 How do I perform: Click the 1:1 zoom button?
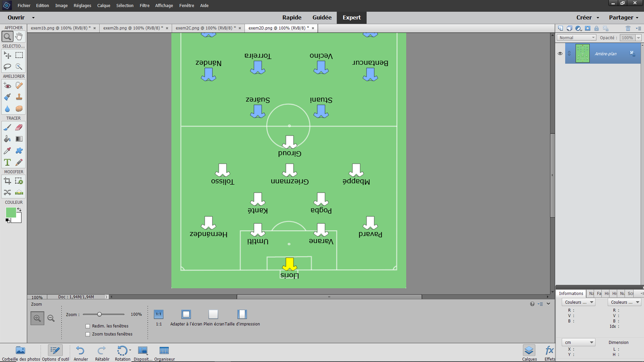pyautogui.click(x=159, y=314)
